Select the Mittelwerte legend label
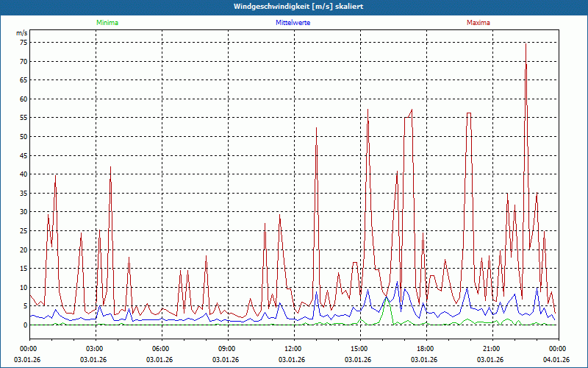Viewport: 588px width, 368px height. click(293, 23)
